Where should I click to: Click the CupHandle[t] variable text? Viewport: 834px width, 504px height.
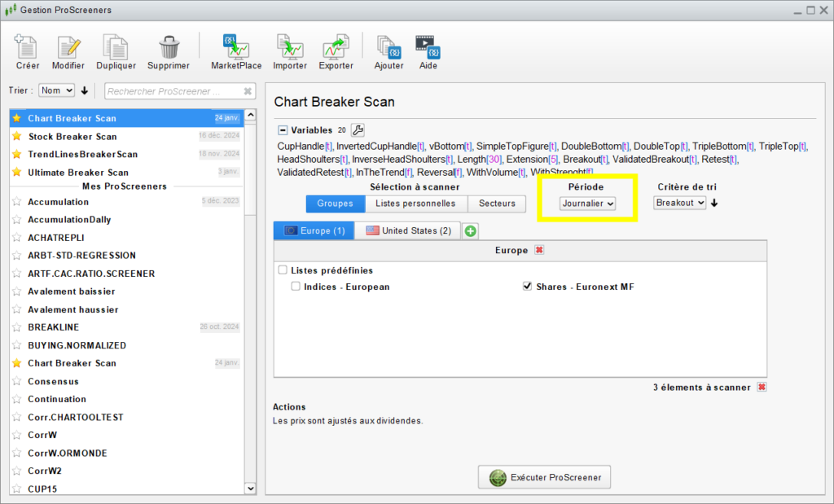[x=305, y=147]
